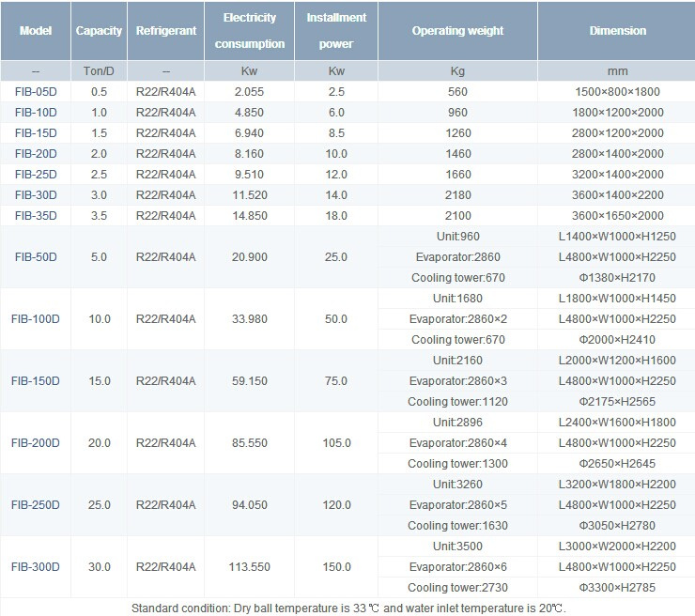Screen dimensions: 695x616
Task: Click dimension 'L1400×W1000×H1250'
Action: click(x=617, y=237)
